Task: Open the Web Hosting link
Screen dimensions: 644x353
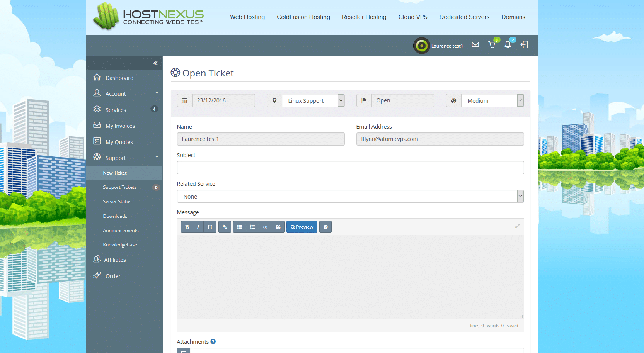Action: 247,17
